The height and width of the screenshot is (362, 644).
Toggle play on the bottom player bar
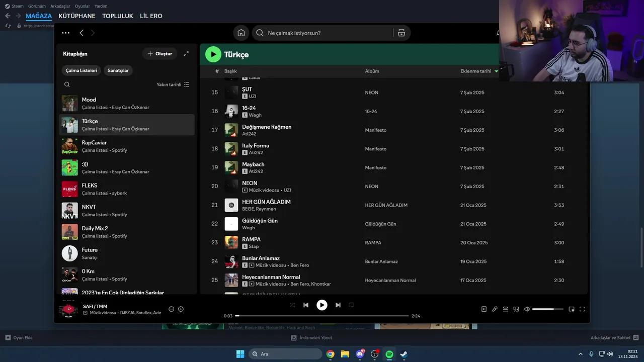[x=322, y=305]
